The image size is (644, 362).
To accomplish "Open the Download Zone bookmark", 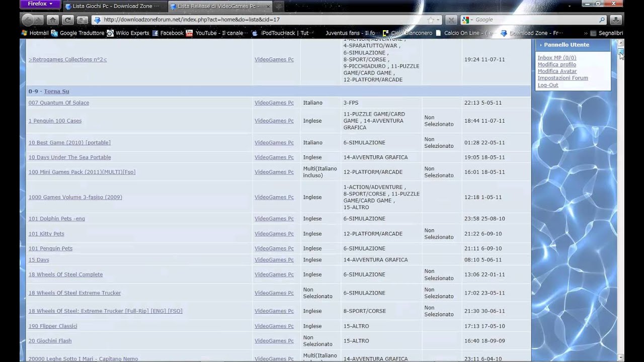I will click(x=532, y=33).
